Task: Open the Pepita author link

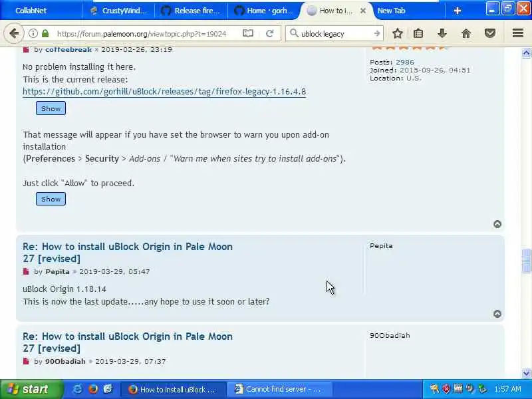Action: (57, 272)
